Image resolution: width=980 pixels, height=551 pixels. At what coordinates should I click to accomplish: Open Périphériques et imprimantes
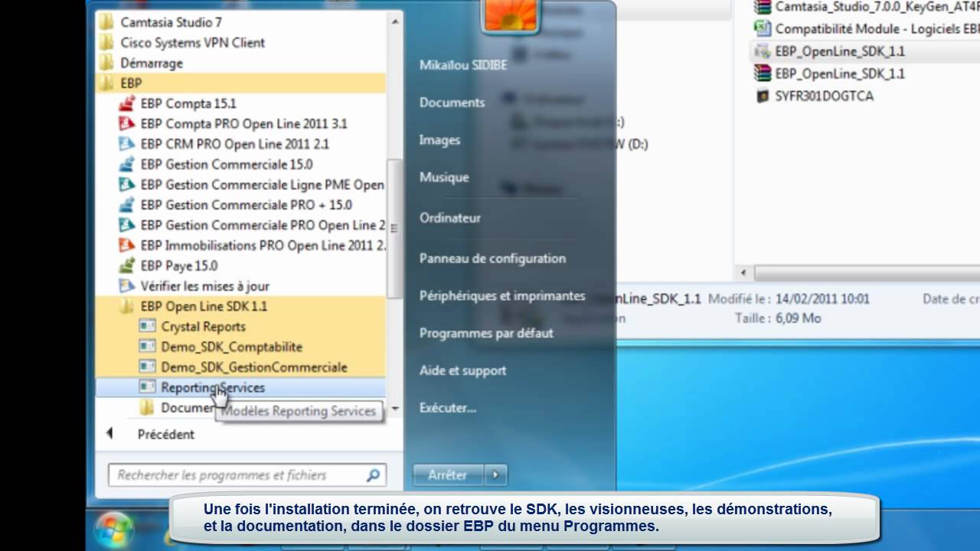pyautogui.click(x=502, y=296)
